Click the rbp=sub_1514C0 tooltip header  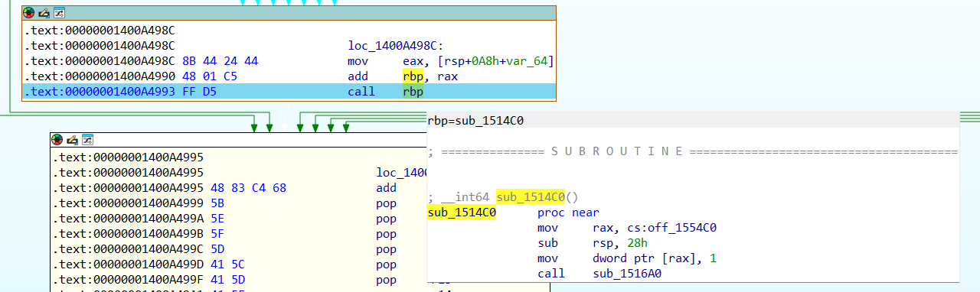(x=475, y=120)
